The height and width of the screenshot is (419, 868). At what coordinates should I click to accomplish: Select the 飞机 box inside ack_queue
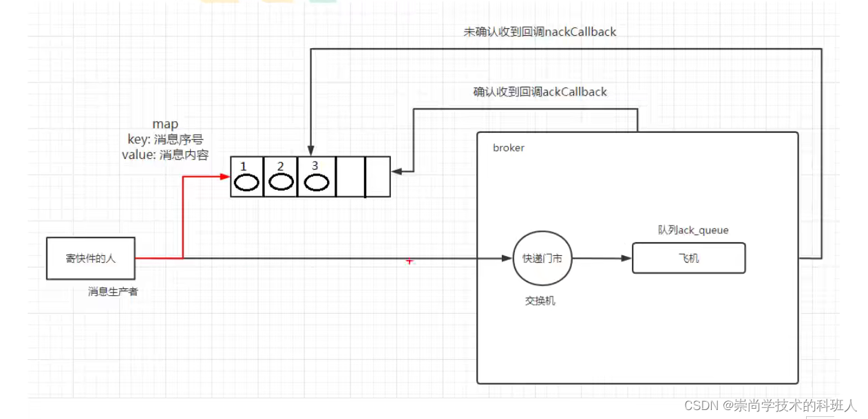click(x=688, y=258)
